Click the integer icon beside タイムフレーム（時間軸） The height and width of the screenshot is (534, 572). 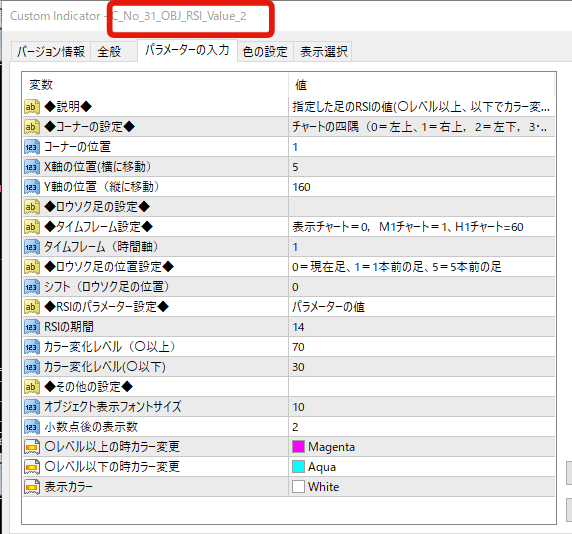(32, 247)
